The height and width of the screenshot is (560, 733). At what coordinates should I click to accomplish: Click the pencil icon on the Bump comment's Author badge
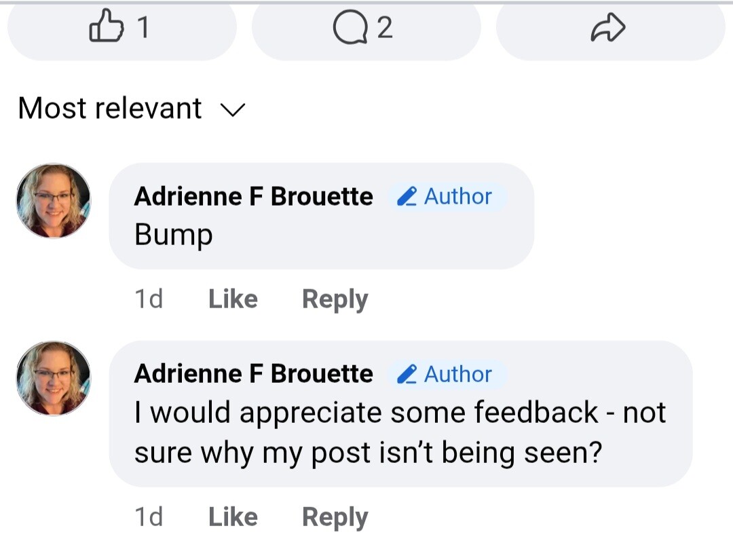click(407, 197)
